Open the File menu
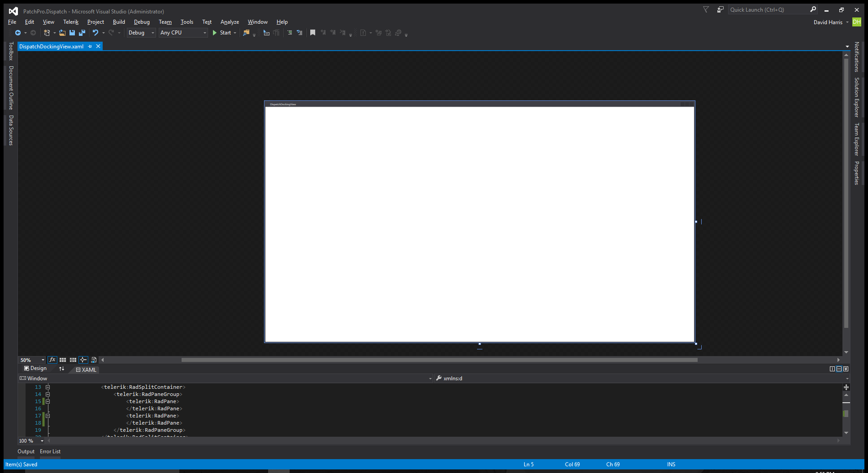 12,22
